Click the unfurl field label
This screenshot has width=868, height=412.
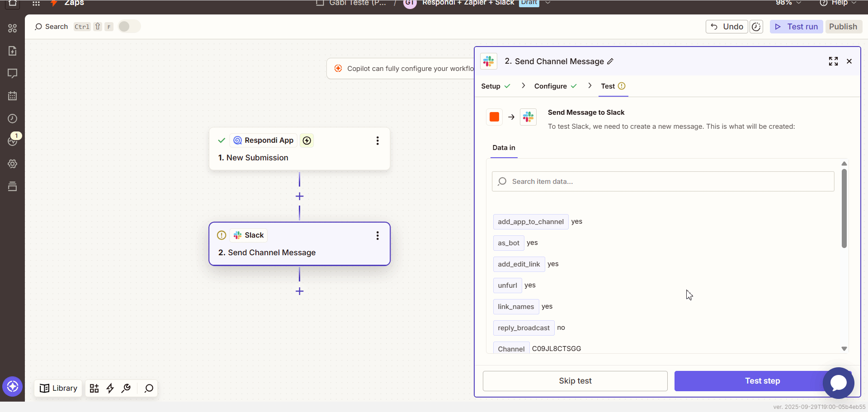(x=507, y=286)
